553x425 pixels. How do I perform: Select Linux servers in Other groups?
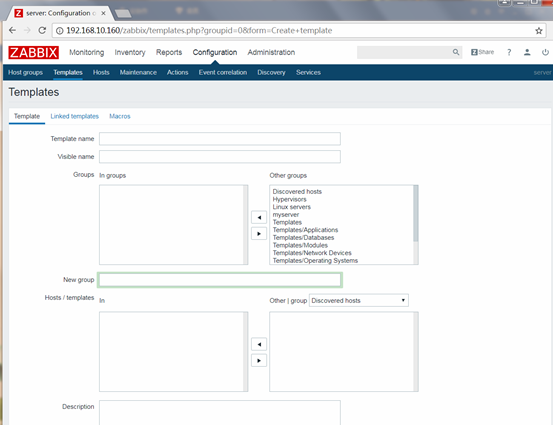pyautogui.click(x=291, y=207)
